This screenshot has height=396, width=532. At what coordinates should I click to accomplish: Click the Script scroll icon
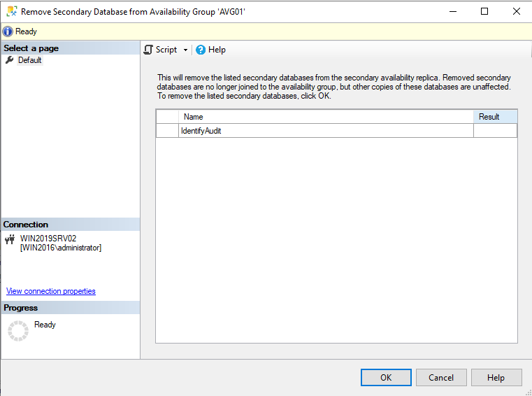click(x=148, y=50)
